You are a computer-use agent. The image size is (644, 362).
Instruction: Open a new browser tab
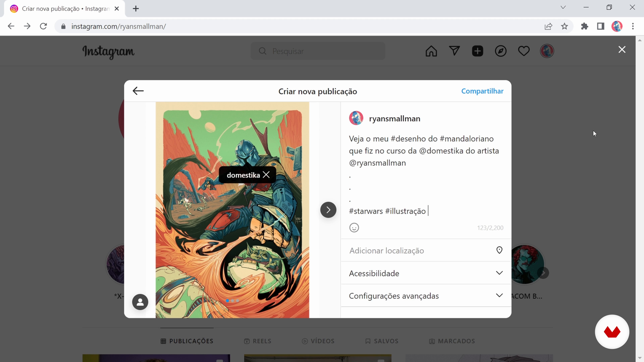click(x=136, y=9)
